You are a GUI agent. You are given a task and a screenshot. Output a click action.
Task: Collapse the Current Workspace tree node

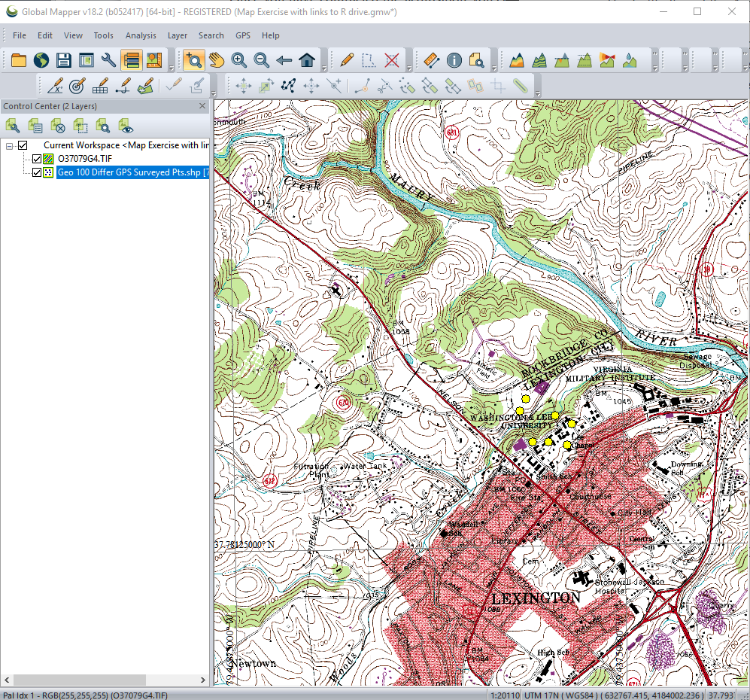(x=9, y=146)
